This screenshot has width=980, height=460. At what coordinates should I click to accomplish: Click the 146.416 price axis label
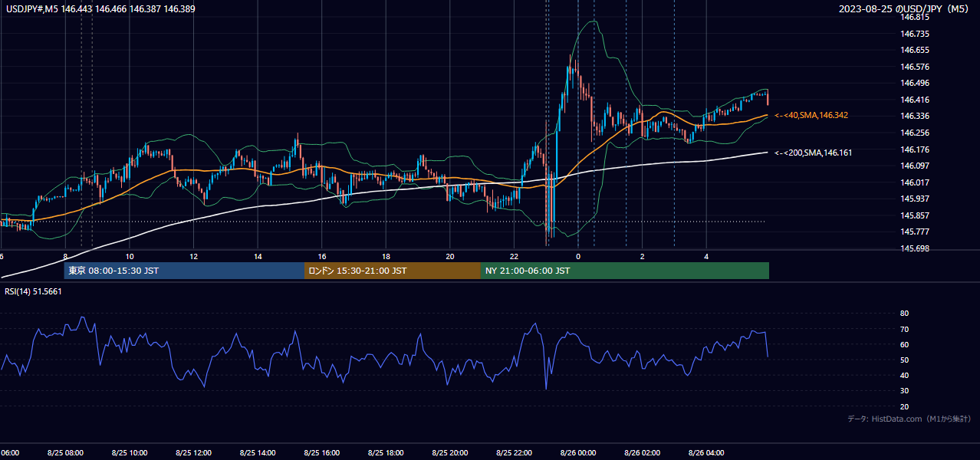pos(916,100)
